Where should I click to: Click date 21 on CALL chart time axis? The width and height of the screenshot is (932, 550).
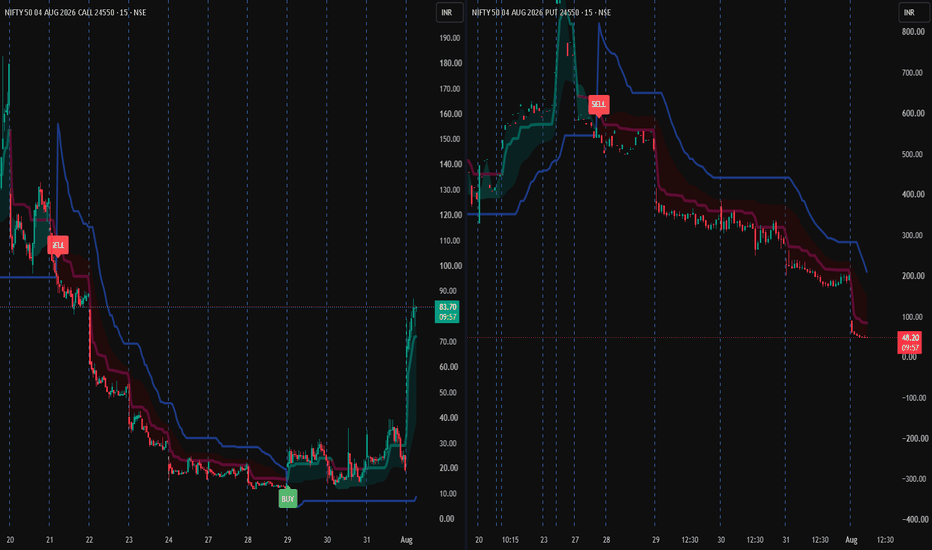(49, 540)
